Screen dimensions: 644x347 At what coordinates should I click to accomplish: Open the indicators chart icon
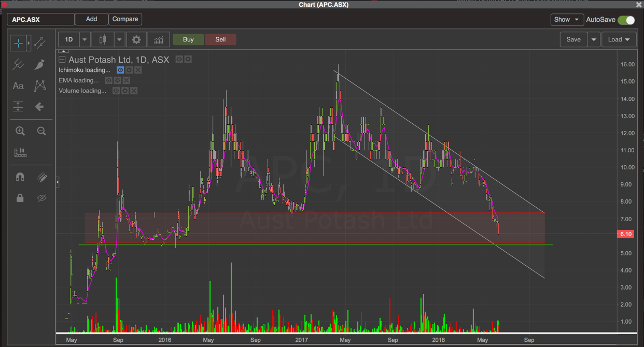(x=159, y=39)
